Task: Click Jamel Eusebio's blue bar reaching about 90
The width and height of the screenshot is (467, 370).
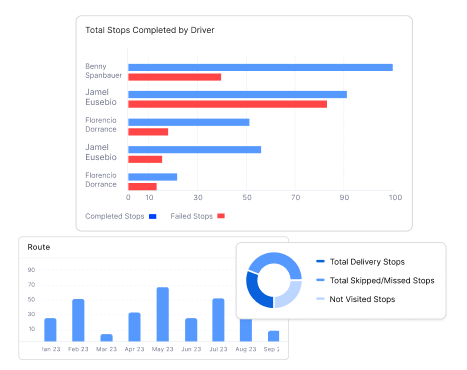Action: (237, 94)
